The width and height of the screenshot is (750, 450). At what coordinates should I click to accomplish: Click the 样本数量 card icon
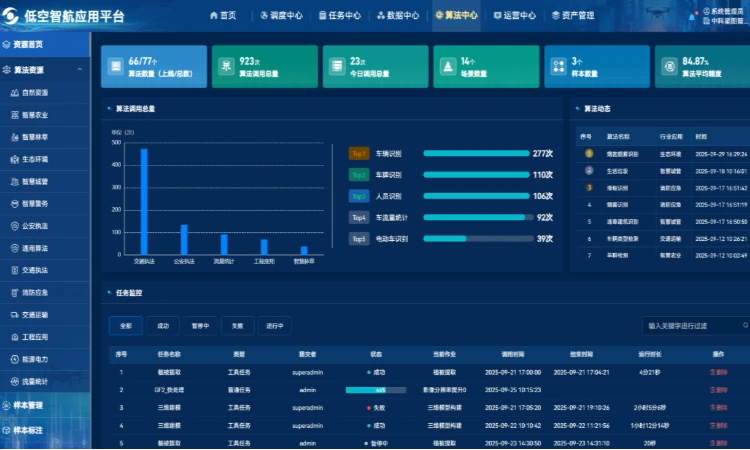[x=559, y=66]
